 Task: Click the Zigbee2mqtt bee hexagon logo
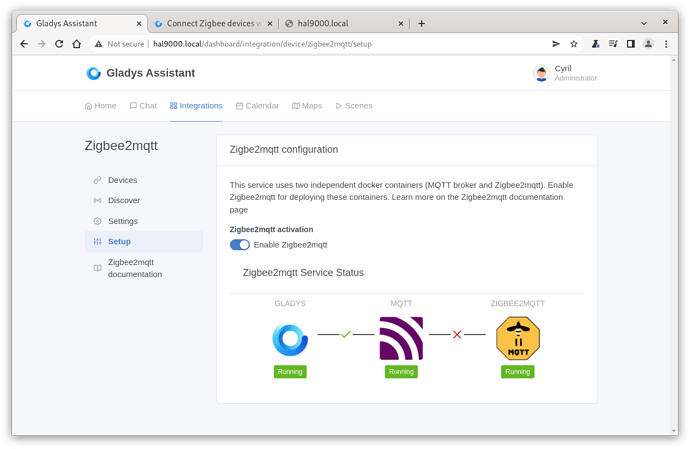point(518,339)
